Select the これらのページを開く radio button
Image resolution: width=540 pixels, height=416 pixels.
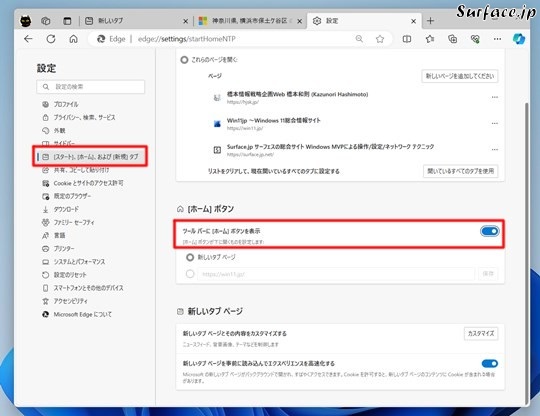pos(184,60)
